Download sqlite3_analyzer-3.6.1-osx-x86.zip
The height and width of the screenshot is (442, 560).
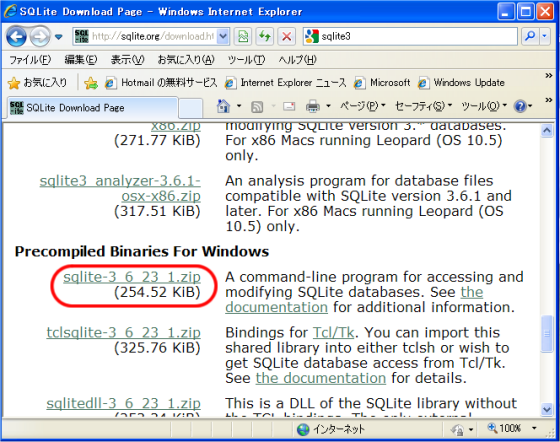click(x=120, y=189)
